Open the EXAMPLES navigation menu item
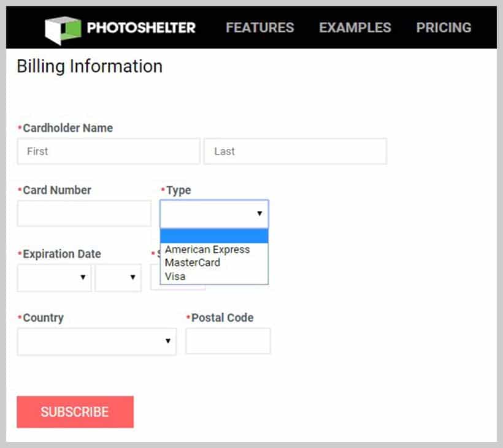Viewport: 503px width, 448px height. (x=355, y=27)
